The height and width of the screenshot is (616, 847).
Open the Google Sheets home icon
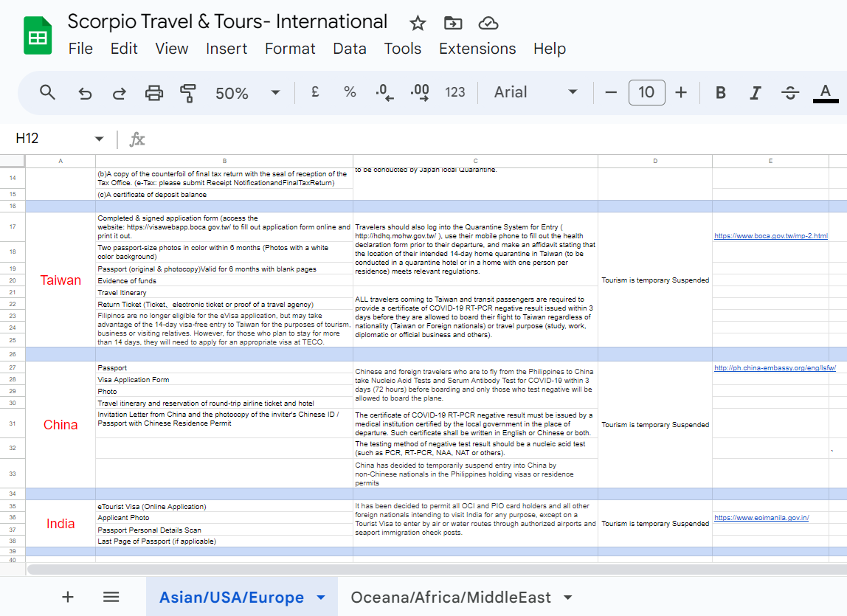(x=38, y=35)
